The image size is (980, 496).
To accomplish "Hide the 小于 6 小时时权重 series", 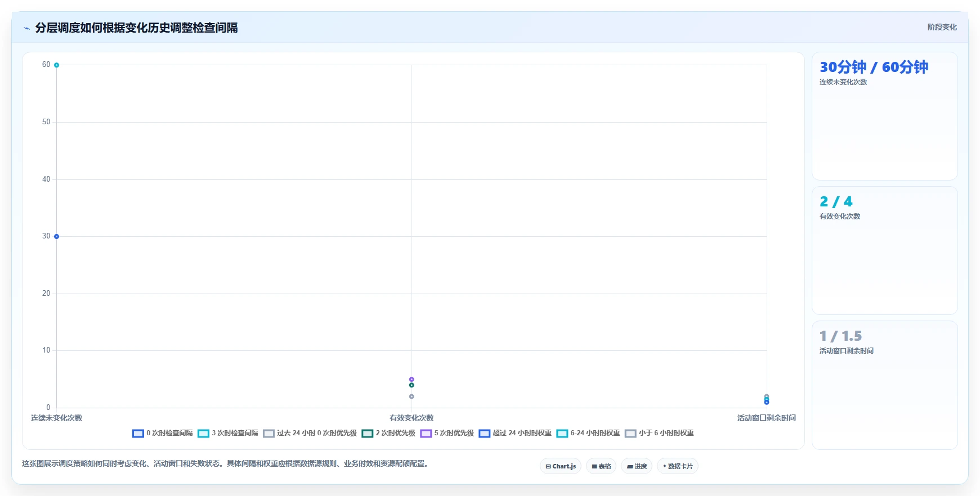I will click(659, 433).
